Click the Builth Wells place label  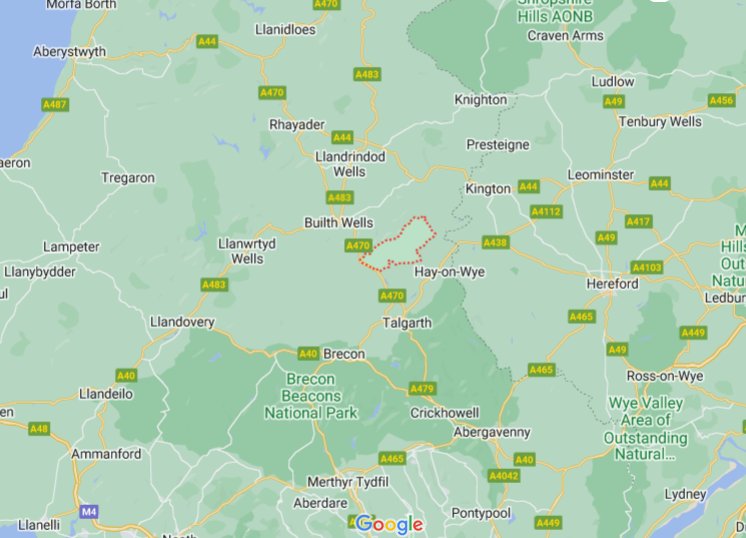(x=339, y=223)
